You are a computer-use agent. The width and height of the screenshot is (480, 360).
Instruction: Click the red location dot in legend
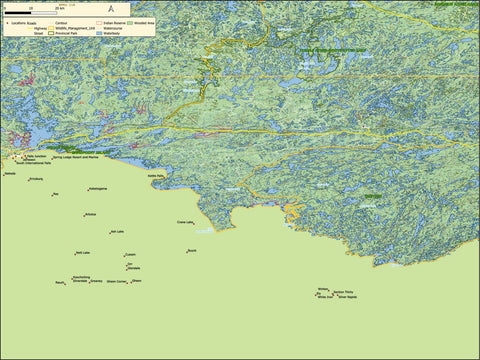point(7,23)
